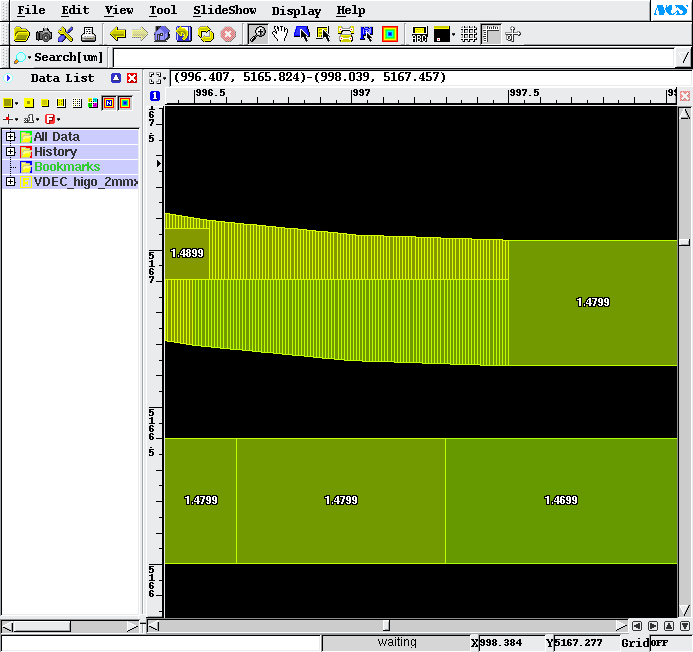Print the layout view

tap(88, 34)
